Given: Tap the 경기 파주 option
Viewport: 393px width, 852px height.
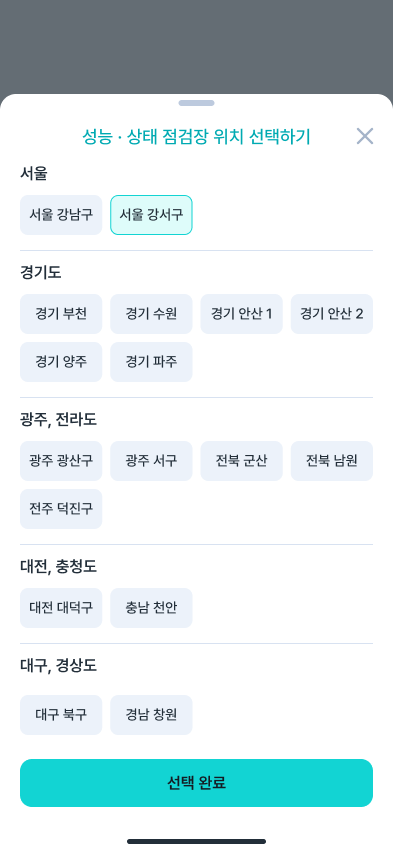Looking at the screenshot, I should [x=151, y=362].
